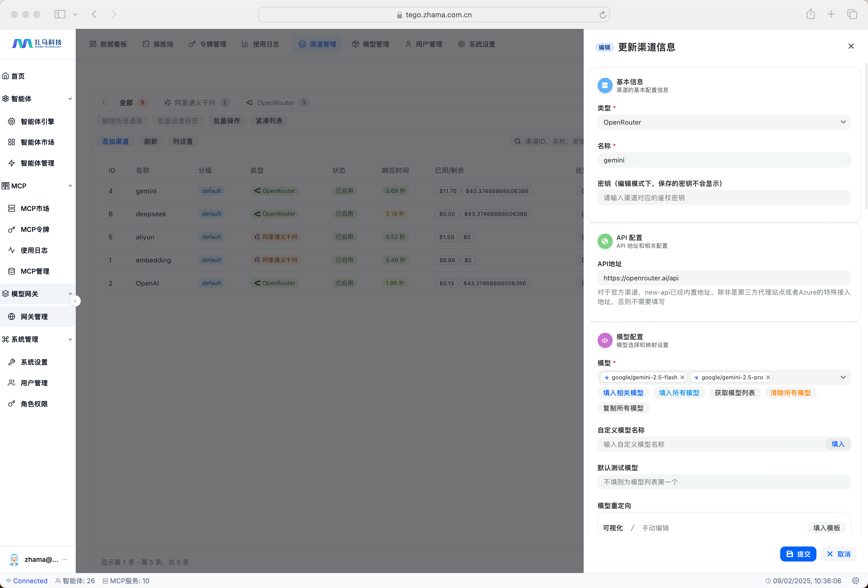The width and height of the screenshot is (868, 588).
Task: Click the Safari share icon
Action: [810, 14]
